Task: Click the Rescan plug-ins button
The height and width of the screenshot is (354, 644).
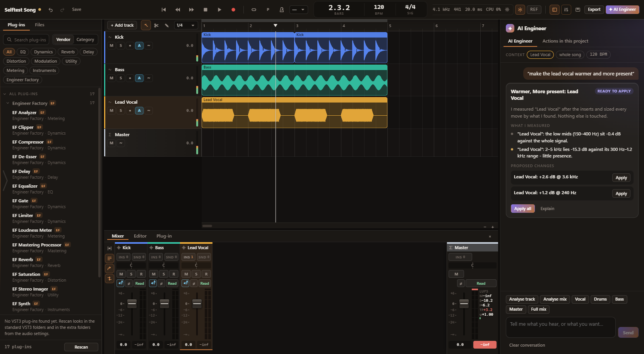Action: [x=81, y=347]
